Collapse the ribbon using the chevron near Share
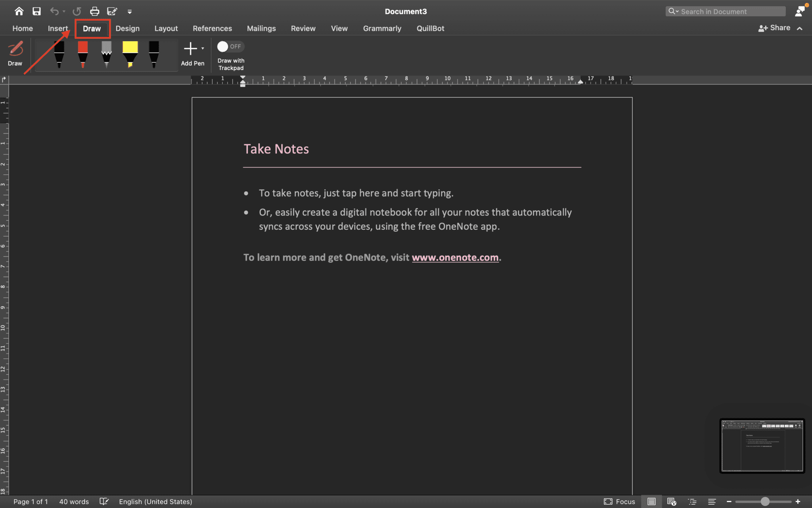 [800, 28]
